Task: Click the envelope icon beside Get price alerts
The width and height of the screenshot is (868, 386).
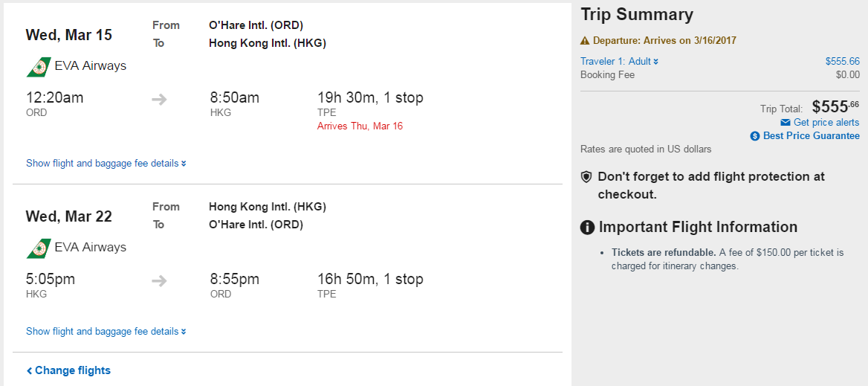Action: [785, 123]
